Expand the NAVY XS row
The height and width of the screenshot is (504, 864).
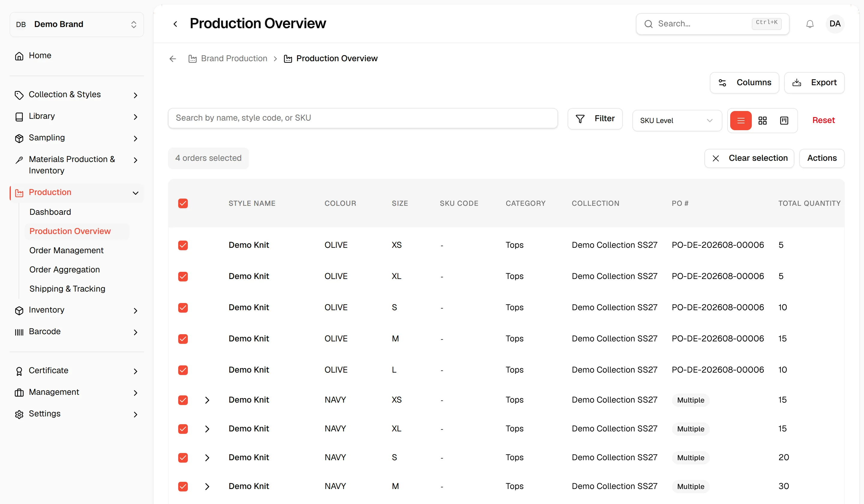point(207,400)
